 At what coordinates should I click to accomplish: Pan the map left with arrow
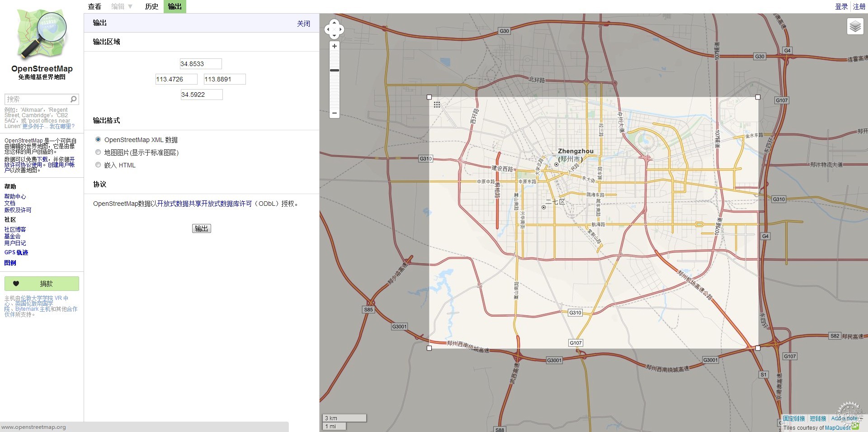pos(328,29)
